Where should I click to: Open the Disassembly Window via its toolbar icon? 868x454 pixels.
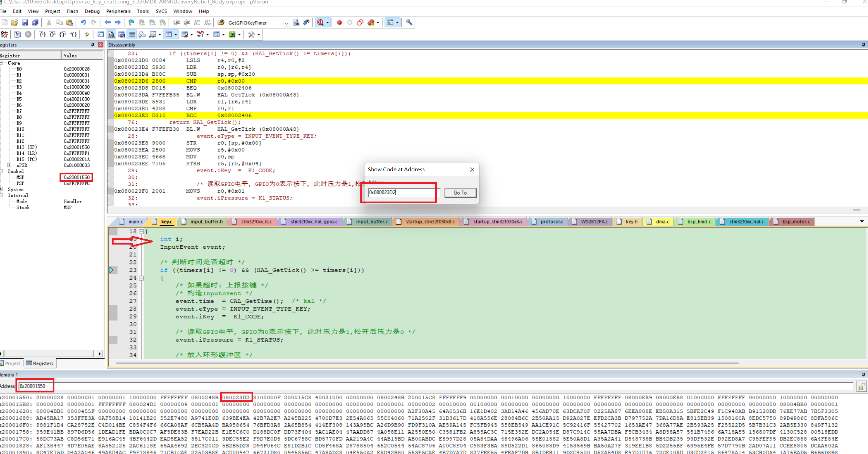pyautogui.click(x=111, y=34)
